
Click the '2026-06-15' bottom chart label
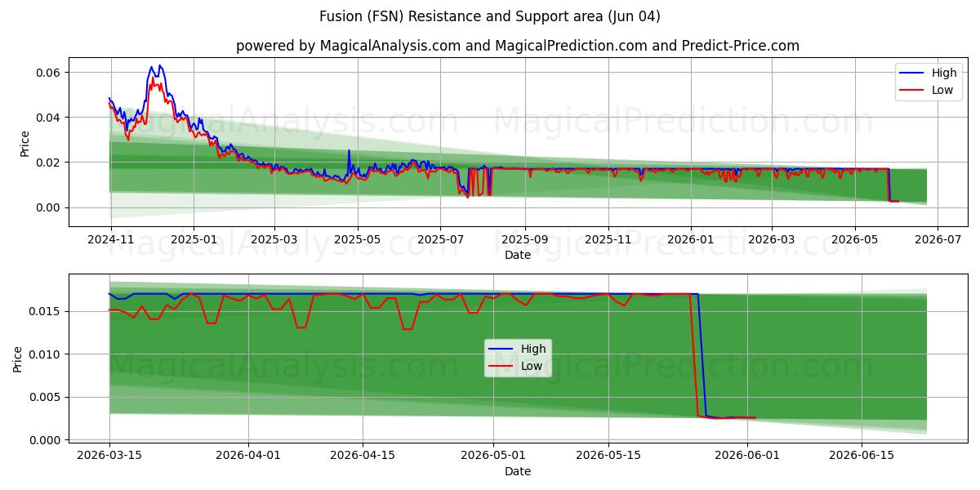[862, 457]
